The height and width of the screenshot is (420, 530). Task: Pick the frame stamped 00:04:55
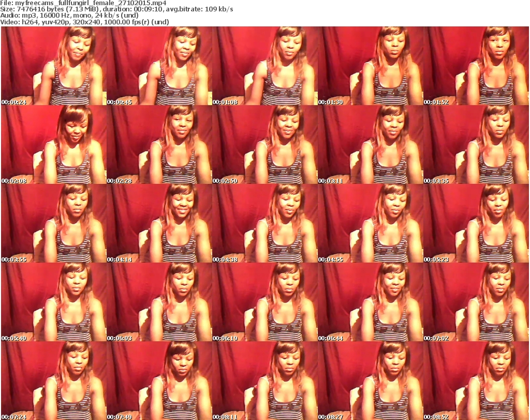(x=371, y=224)
